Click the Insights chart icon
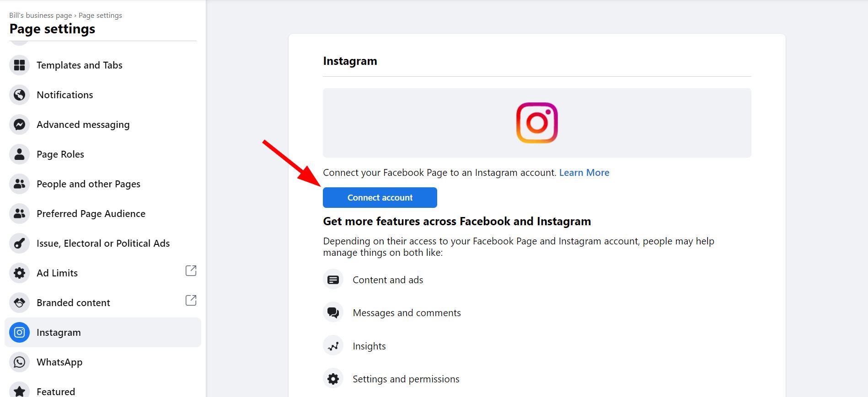Viewport: 868px width, 397px height. coord(333,346)
